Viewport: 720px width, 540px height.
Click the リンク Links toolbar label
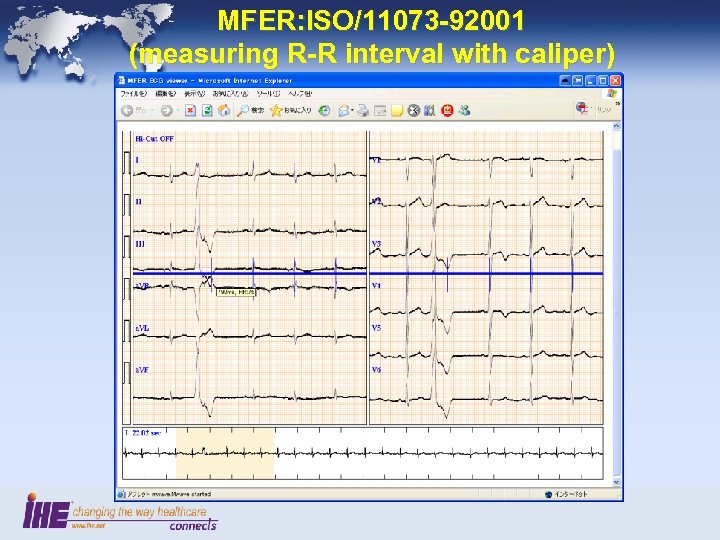[604, 110]
